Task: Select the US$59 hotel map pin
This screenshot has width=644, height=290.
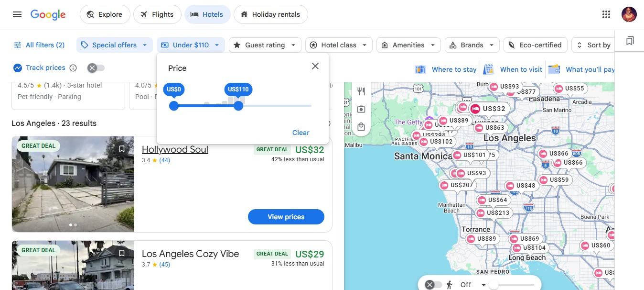Action: click(554, 179)
